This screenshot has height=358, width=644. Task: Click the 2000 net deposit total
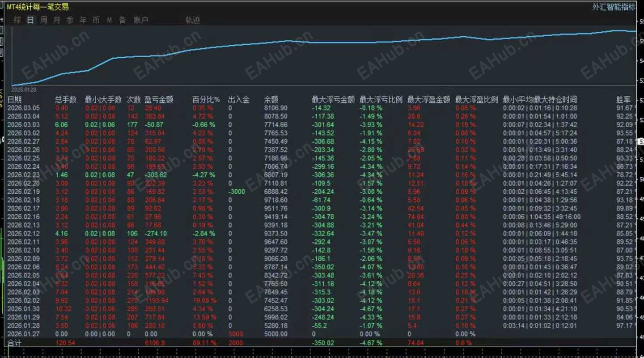235,343
